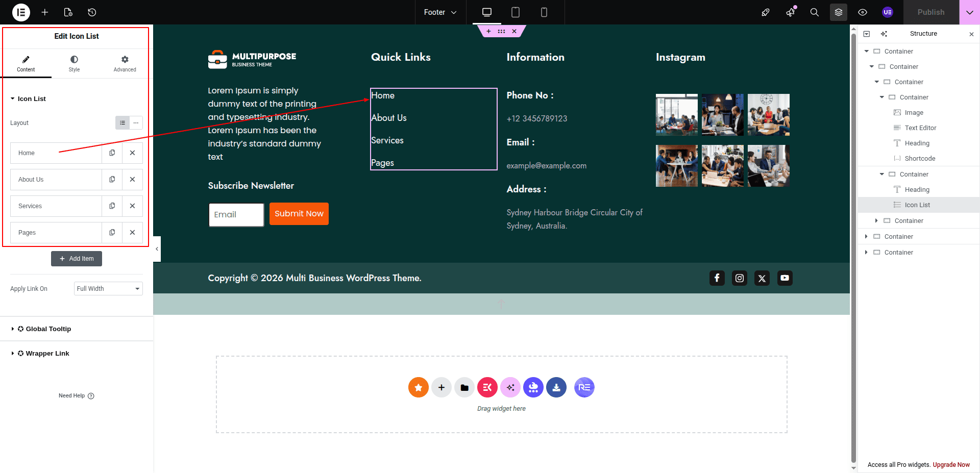Expand the Publish options arrow
Image resolution: width=980 pixels, height=473 pixels.
coord(970,12)
